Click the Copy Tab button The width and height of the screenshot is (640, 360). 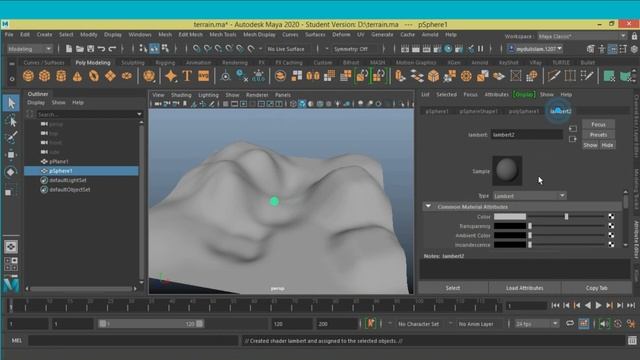pyautogui.click(x=597, y=288)
